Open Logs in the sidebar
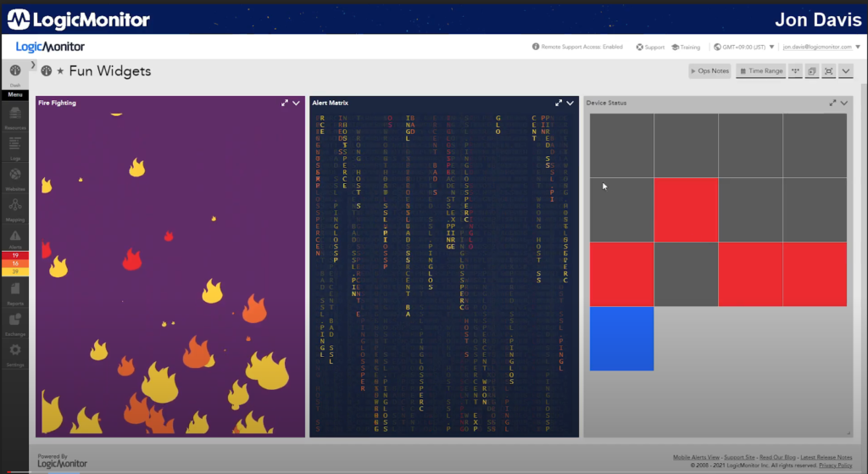Image resolution: width=868 pixels, height=474 pixels. 15,148
